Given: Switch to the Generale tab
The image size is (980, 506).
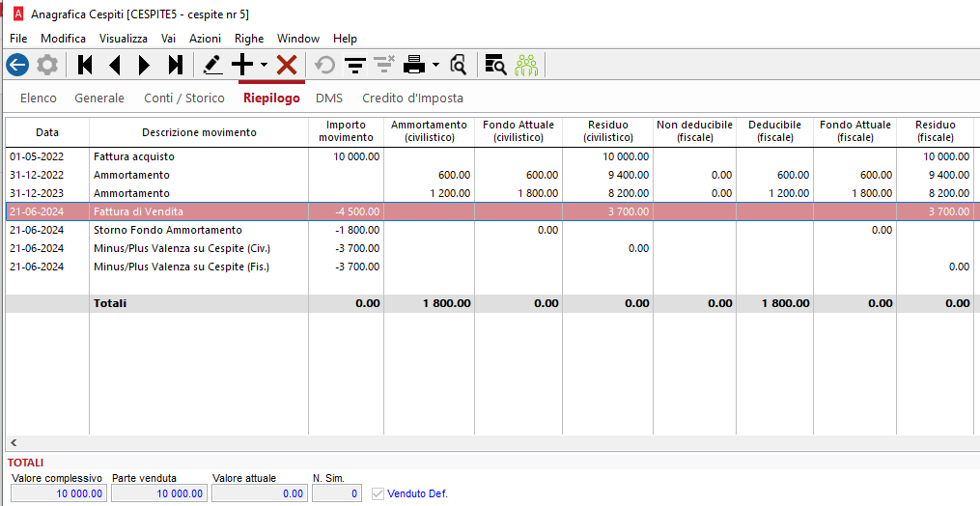Looking at the screenshot, I should tap(99, 98).
